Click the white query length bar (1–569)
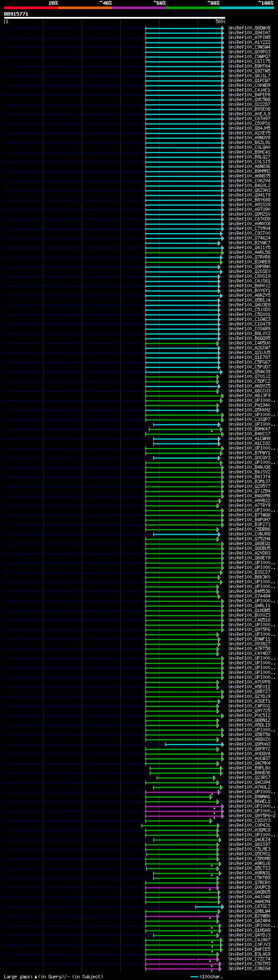Image resolution: width=278 pixels, height=980 pixels. pos(114,18)
